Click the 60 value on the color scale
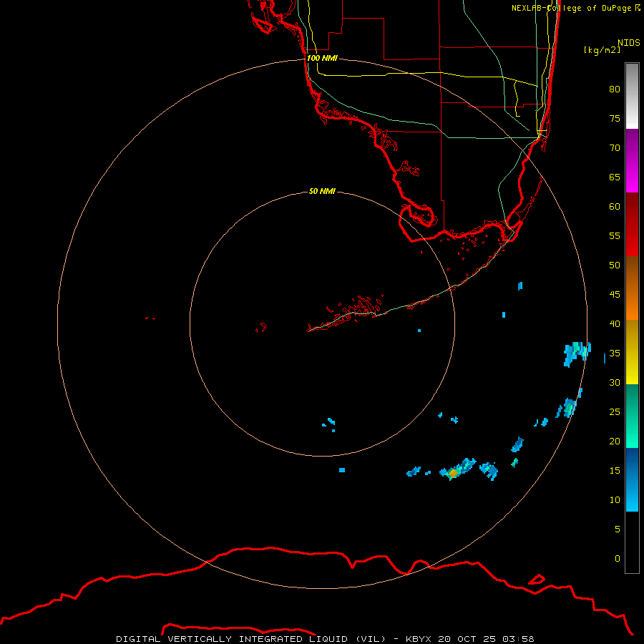Image resolution: width=644 pixels, height=644 pixels. coord(615,207)
